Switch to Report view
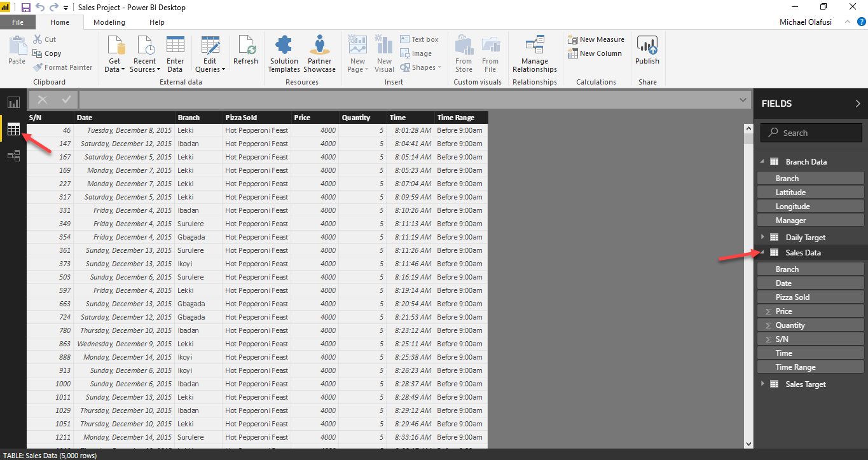868x460 pixels. click(13, 102)
